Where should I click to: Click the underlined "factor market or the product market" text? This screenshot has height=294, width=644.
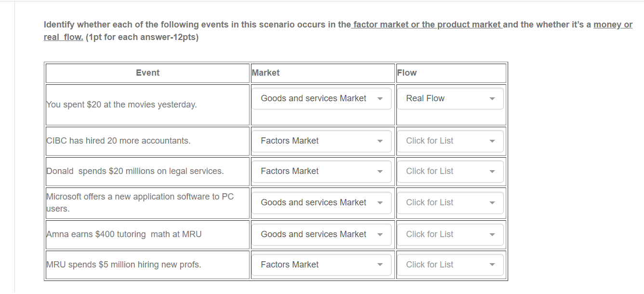click(427, 25)
